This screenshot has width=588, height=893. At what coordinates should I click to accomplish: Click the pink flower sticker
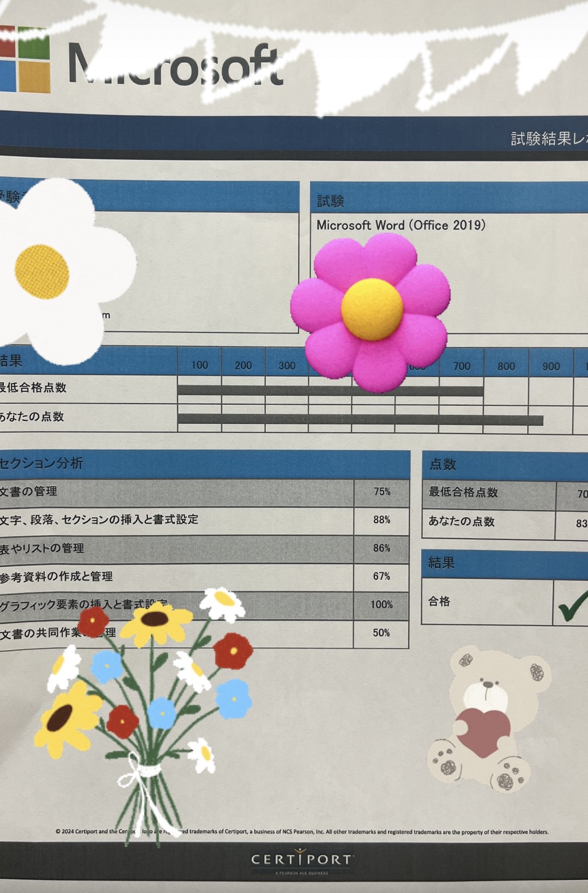[x=371, y=312]
